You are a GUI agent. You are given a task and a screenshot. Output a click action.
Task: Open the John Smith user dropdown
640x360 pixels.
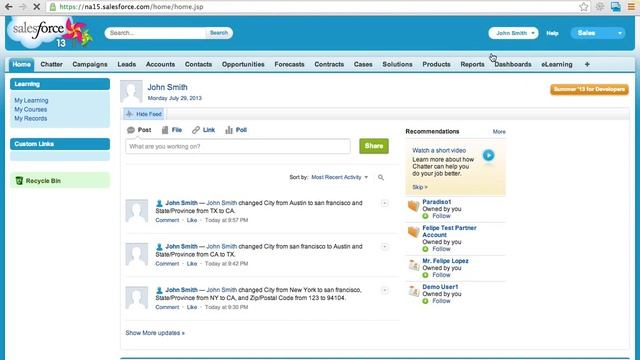point(513,33)
